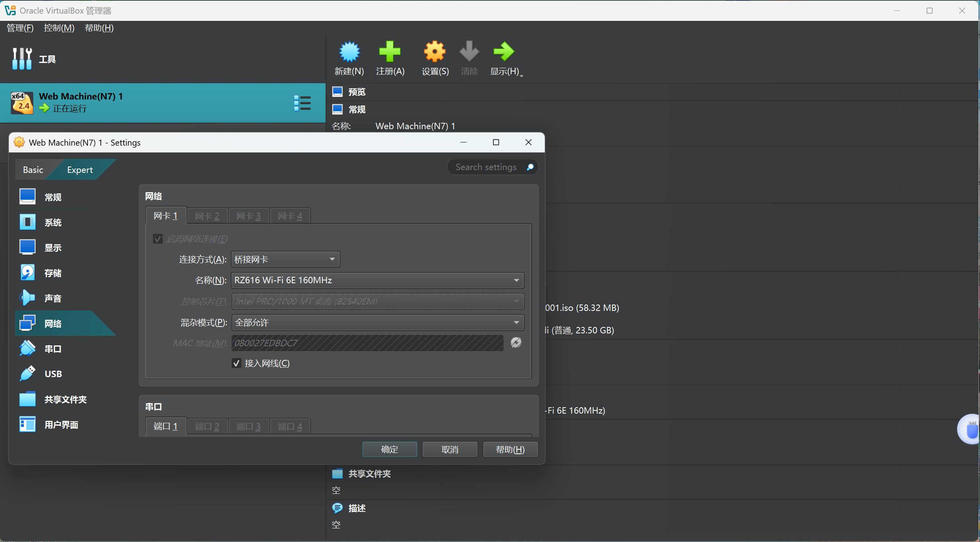
Task: Click the 注册(A) green plus icon
Action: 390,52
